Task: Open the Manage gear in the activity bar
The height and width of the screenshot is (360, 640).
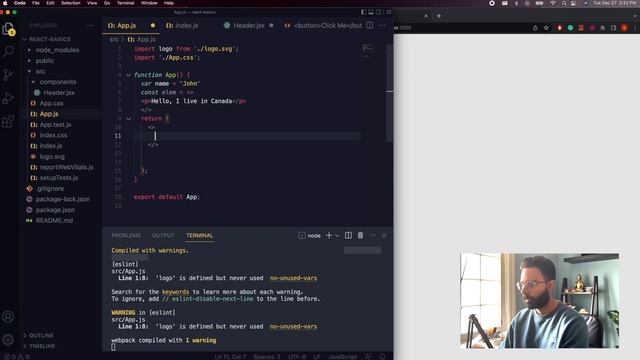Action: [8, 339]
